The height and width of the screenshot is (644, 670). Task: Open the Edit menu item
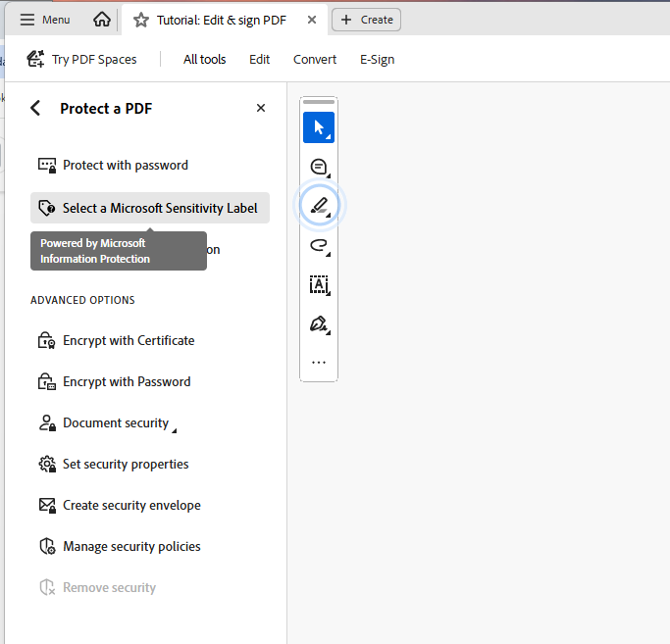click(259, 60)
